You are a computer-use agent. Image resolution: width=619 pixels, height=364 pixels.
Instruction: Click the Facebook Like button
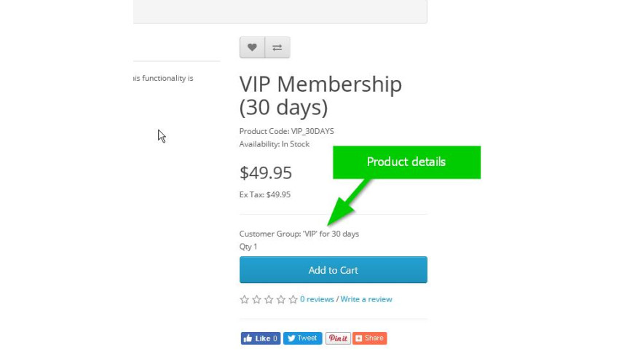pos(261,339)
